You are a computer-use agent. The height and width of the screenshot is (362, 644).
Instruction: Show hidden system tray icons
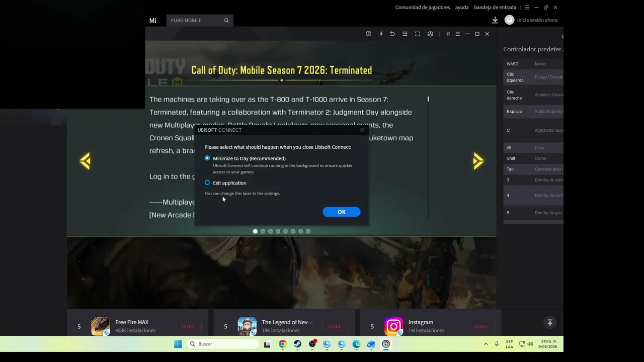tap(486, 344)
